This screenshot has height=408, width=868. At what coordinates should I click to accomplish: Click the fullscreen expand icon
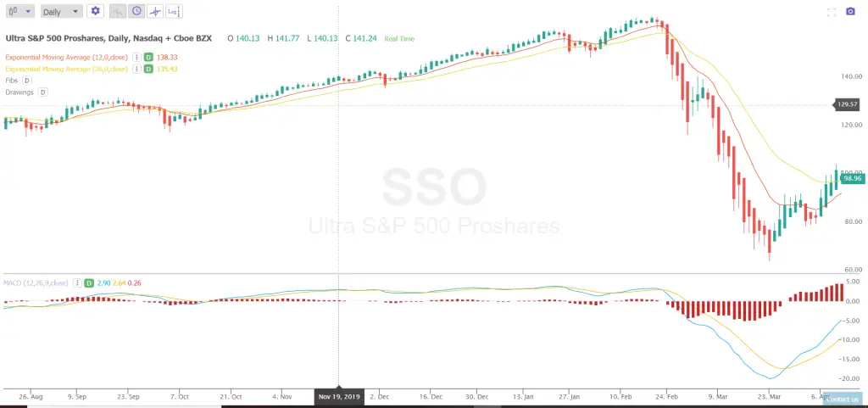831,12
